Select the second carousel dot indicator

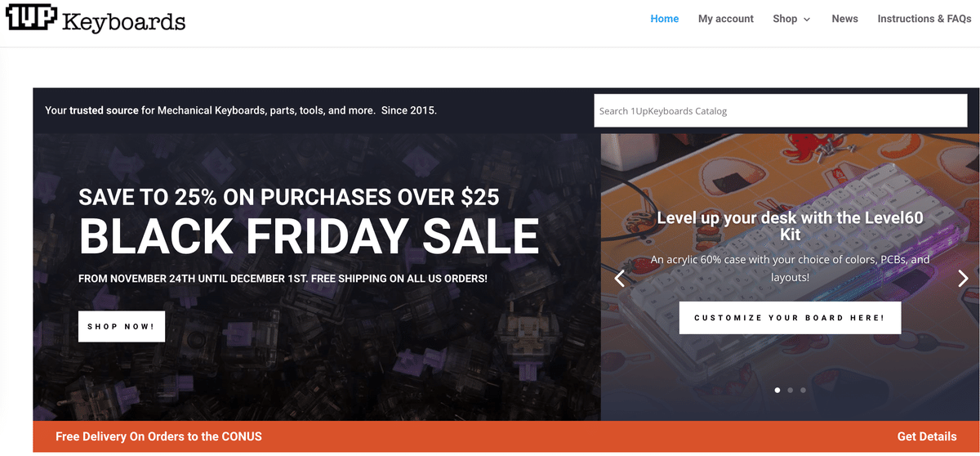790,391
